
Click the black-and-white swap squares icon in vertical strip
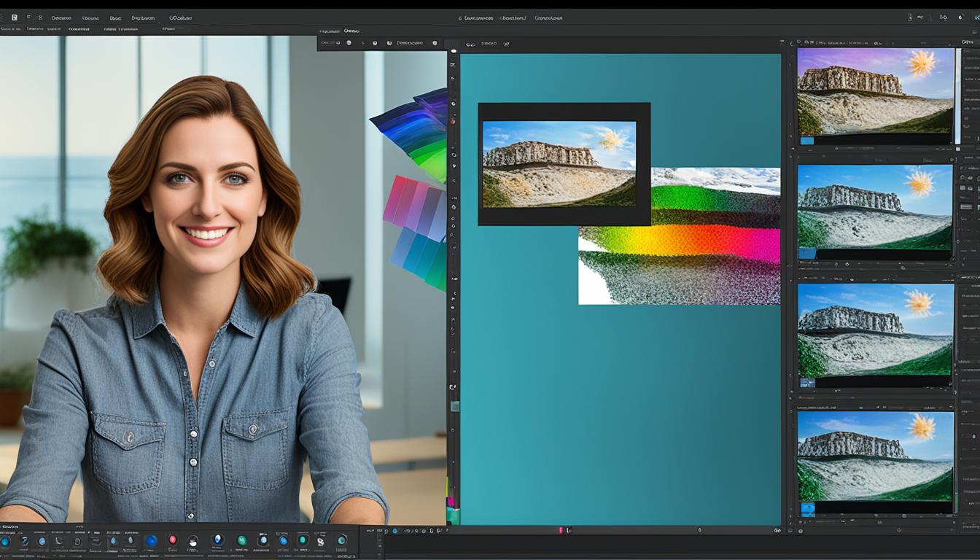(x=453, y=387)
